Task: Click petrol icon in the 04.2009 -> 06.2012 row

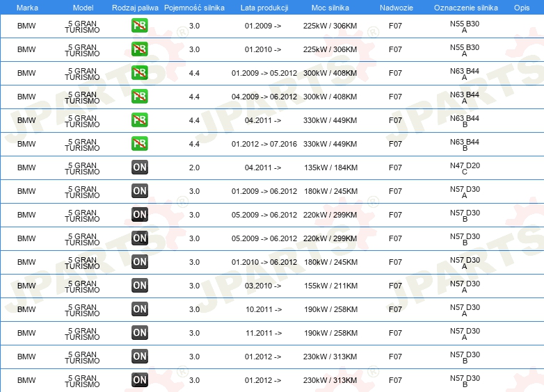Action: 139,97
